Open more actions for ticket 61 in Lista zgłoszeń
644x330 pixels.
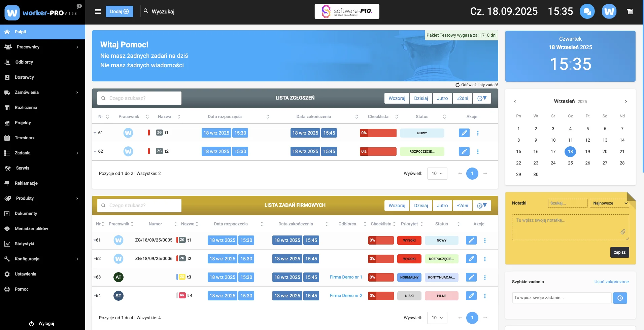[x=478, y=133]
